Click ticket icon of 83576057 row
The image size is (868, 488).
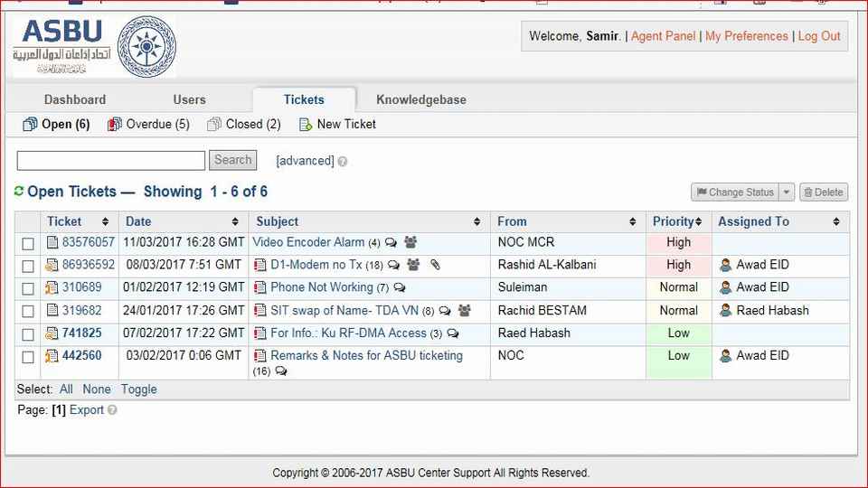pyautogui.click(x=52, y=242)
